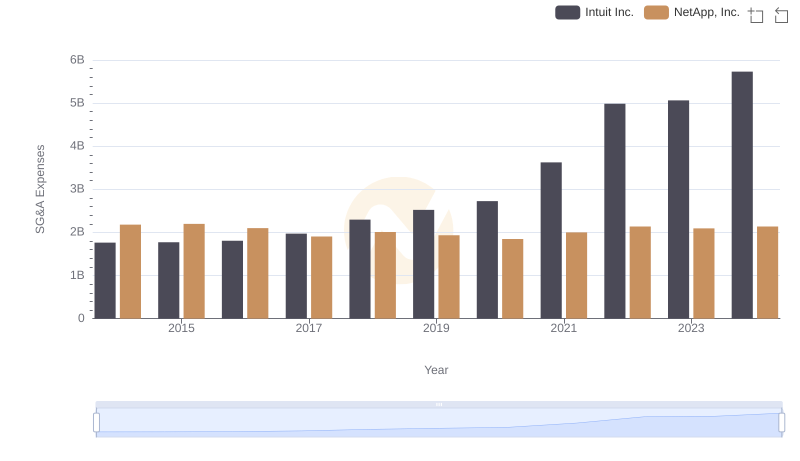Click the NetApp bar above 2019 label
Screen dimensions: 800x461
(x=449, y=277)
